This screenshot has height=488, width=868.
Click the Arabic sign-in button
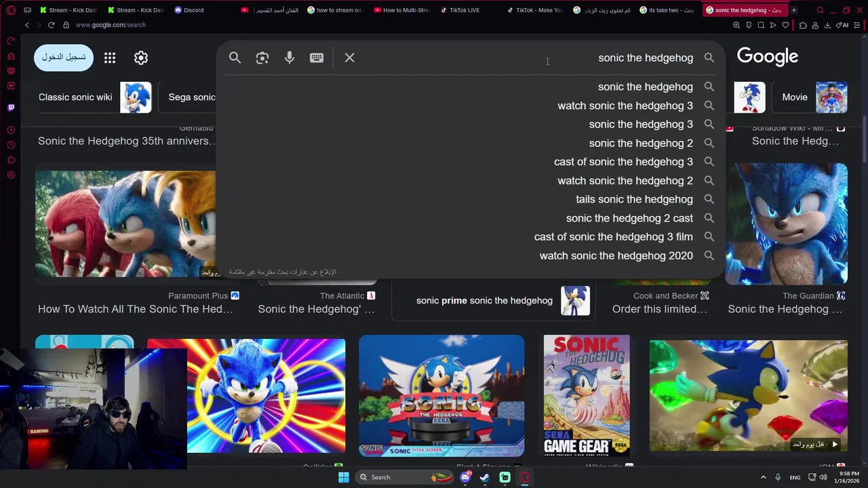pyautogui.click(x=64, y=58)
